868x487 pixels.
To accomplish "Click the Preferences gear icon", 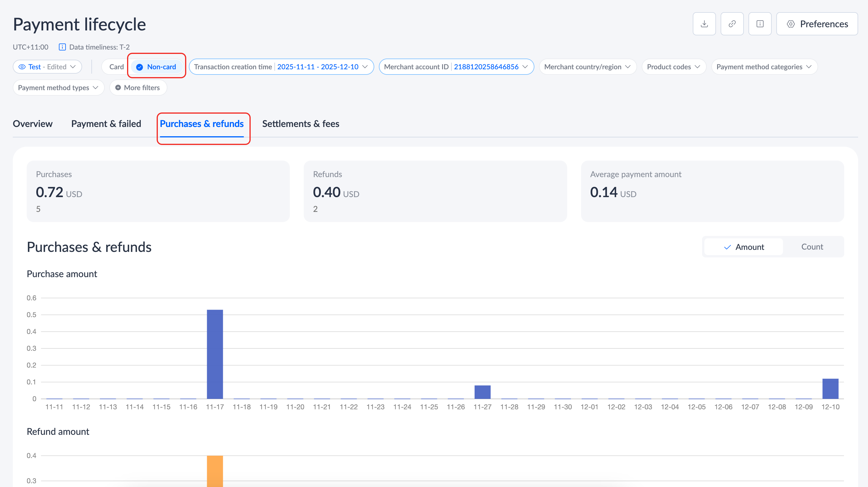I will click(791, 24).
